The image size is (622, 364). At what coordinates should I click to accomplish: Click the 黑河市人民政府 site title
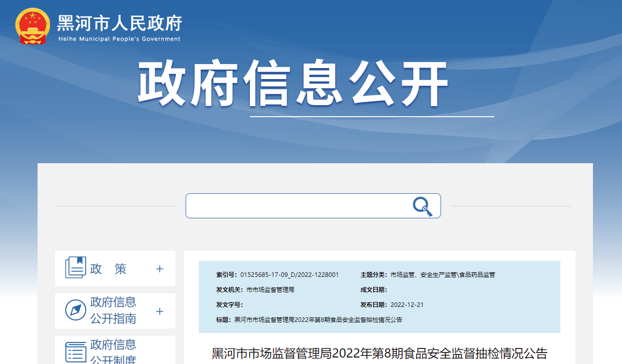tap(119, 24)
